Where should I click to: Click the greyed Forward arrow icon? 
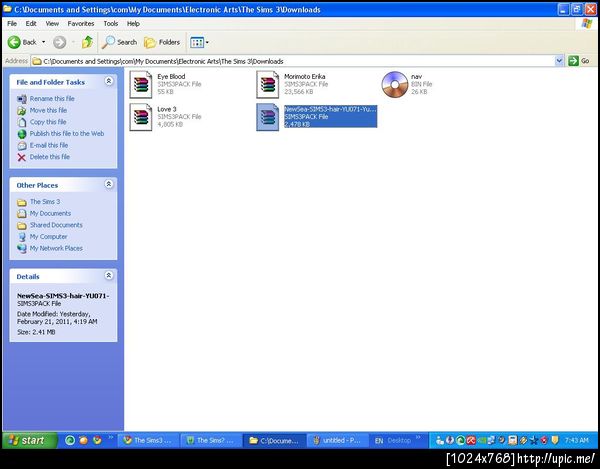(x=59, y=42)
